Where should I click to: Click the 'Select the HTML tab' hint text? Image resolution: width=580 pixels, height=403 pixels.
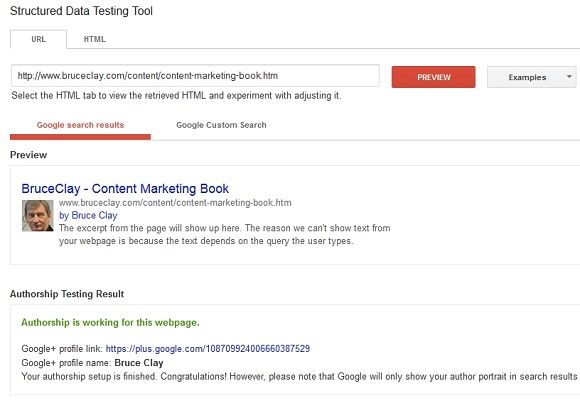pyautogui.click(x=176, y=95)
